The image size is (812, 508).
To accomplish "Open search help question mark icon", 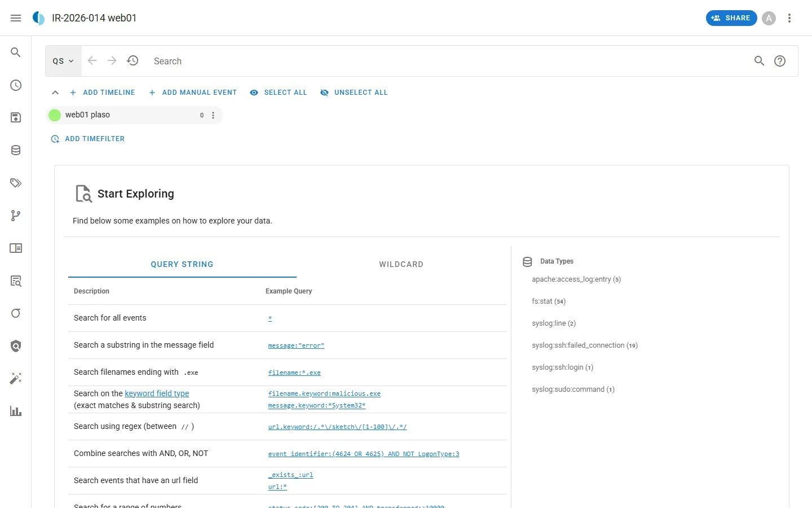I will [780, 61].
